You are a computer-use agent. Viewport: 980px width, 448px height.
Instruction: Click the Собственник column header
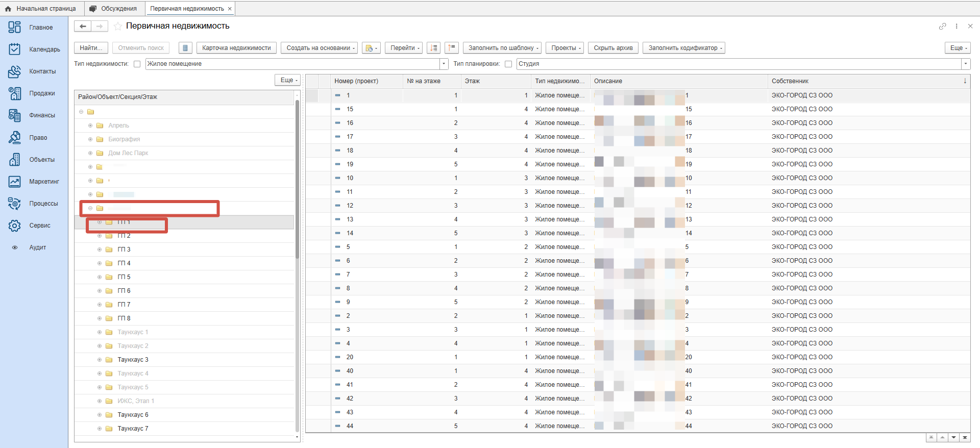click(790, 81)
